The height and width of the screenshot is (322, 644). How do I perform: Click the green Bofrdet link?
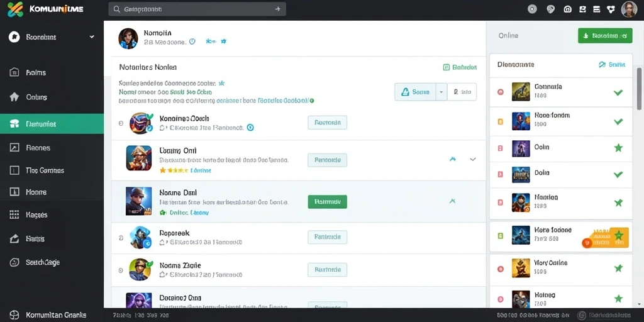(x=460, y=67)
